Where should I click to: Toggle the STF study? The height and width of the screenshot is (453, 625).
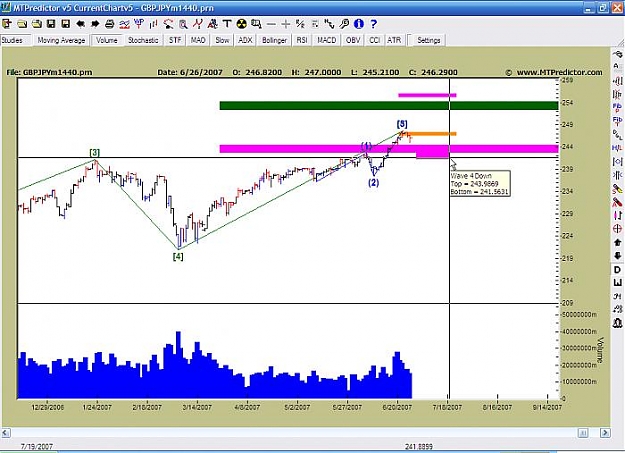point(175,40)
